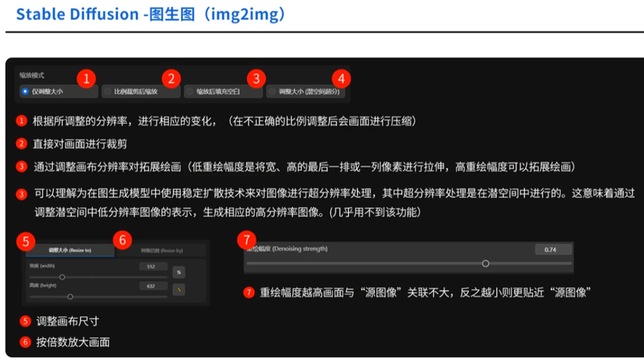
Task: Click the swap width and height icon
Action: pos(178,272)
